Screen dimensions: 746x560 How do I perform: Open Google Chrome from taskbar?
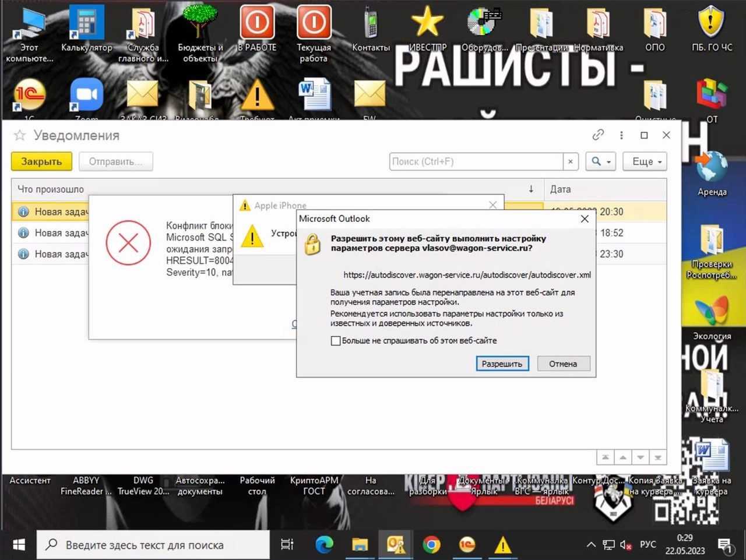click(431, 545)
